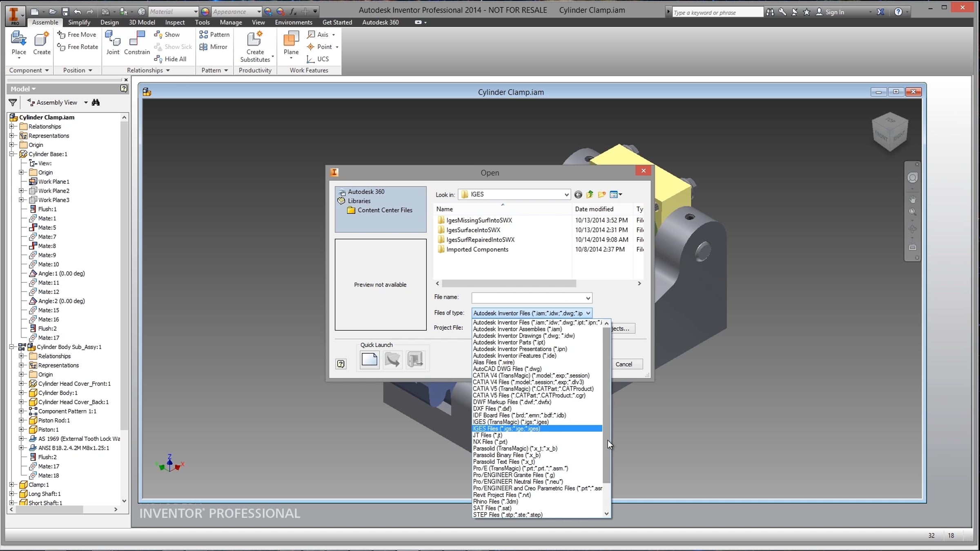Viewport: 980px width, 551px height.
Task: Switch to the 3D Model ribbon tab
Action: click(142, 22)
